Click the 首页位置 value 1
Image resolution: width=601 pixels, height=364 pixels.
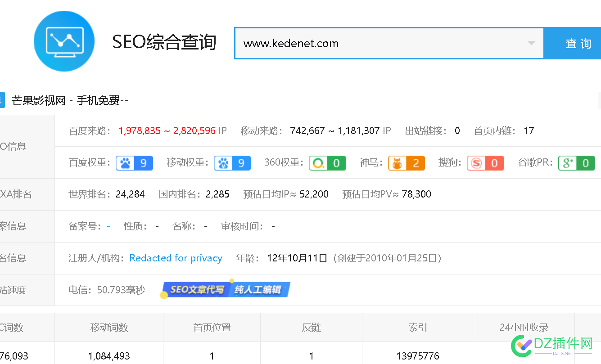click(x=212, y=356)
